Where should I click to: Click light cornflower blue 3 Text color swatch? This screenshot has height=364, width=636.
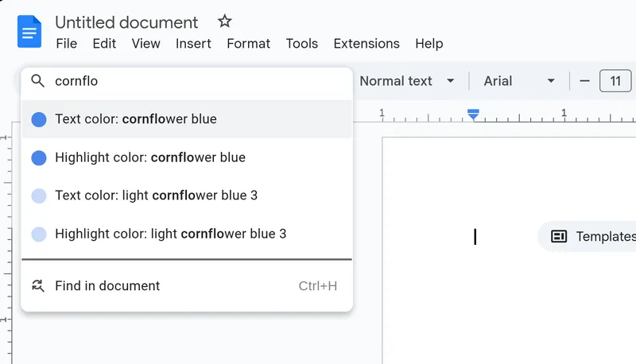39,196
